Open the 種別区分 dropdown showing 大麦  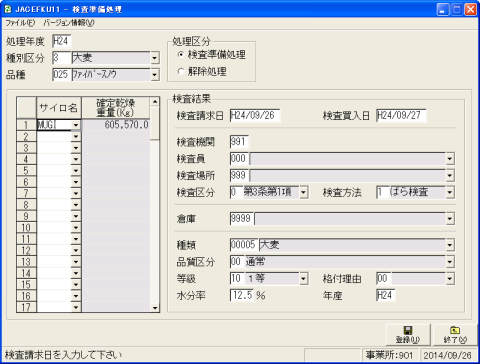[x=154, y=58]
